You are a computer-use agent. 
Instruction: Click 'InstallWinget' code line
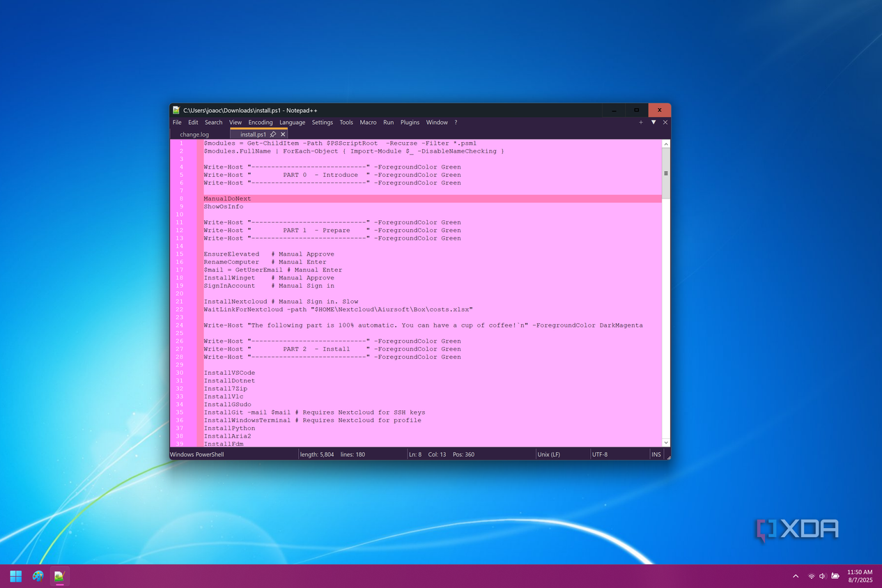(269, 278)
